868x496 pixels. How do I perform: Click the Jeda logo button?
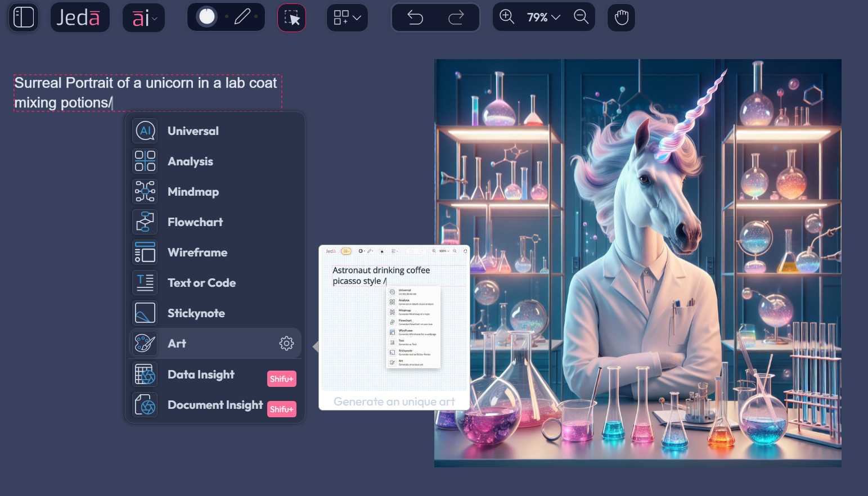tap(80, 17)
